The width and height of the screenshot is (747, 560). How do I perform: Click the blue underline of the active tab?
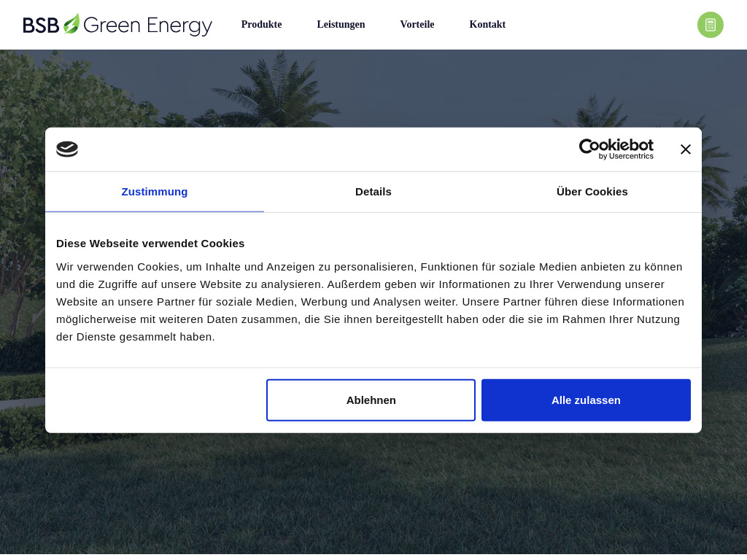click(154, 211)
